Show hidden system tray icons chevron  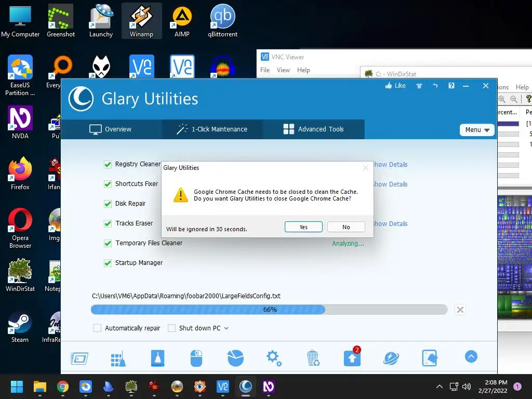[x=440, y=387]
